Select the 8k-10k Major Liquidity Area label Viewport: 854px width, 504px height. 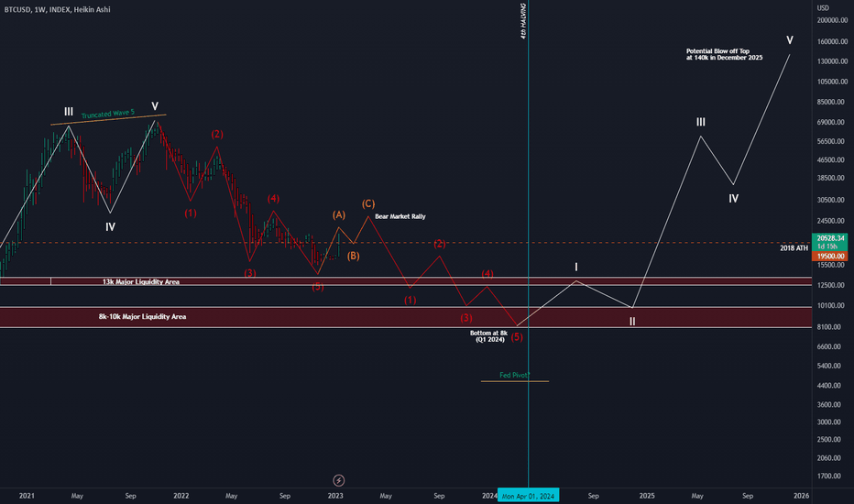pos(142,316)
